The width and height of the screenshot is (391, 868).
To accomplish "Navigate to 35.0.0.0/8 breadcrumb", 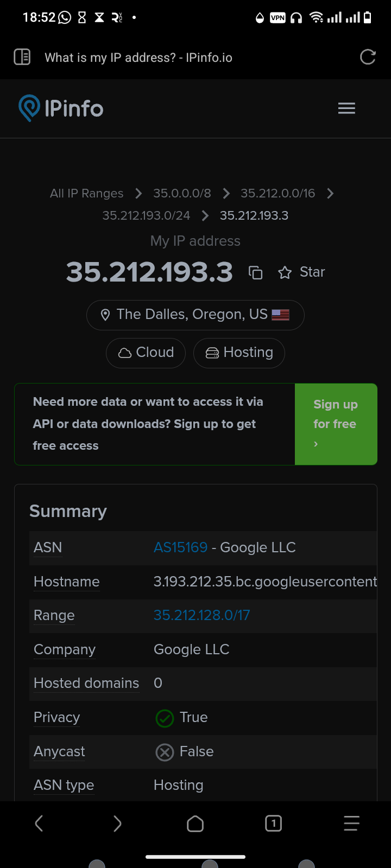I will tap(182, 194).
